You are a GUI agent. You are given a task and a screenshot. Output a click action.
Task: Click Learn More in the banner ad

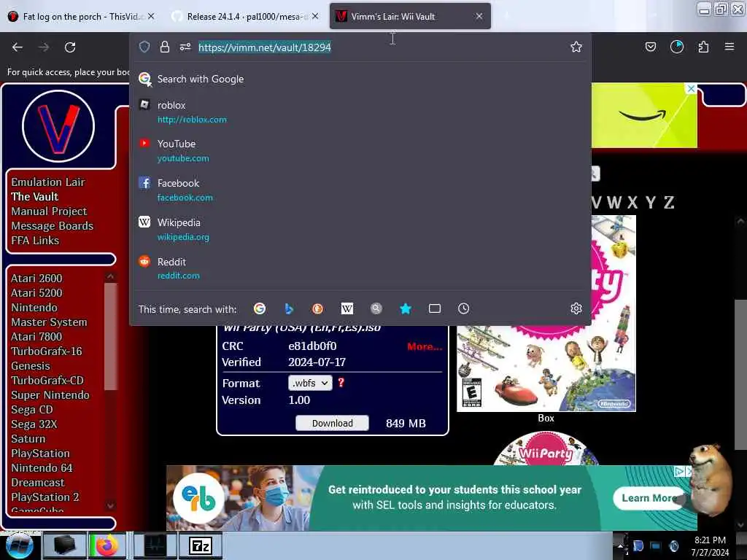649,498
